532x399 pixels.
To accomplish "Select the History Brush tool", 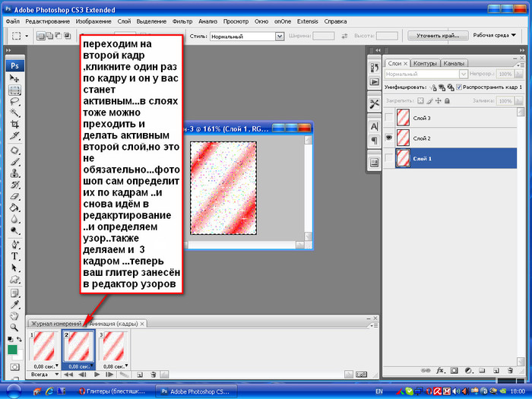I will 14,185.
